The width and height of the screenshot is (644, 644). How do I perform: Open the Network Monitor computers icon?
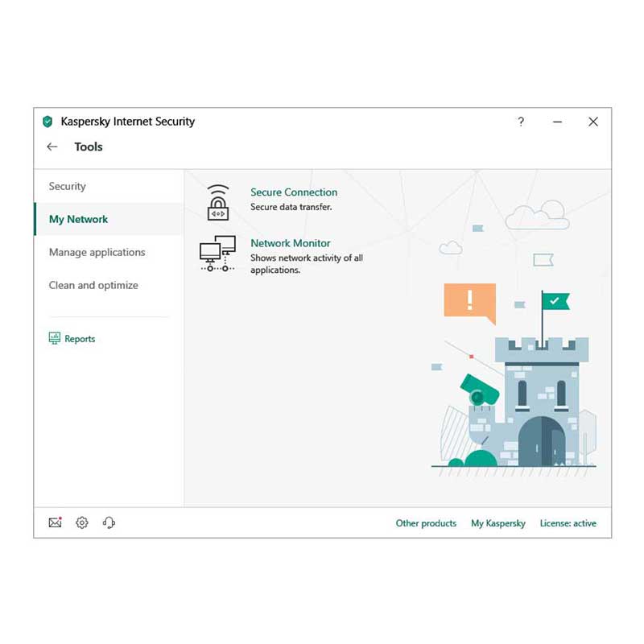[217, 254]
